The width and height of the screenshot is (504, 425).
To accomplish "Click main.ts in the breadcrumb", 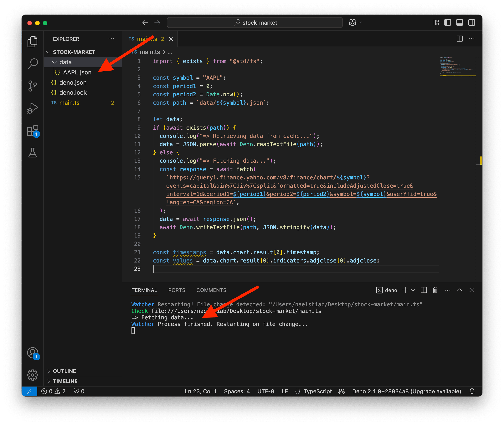I will (150, 52).
